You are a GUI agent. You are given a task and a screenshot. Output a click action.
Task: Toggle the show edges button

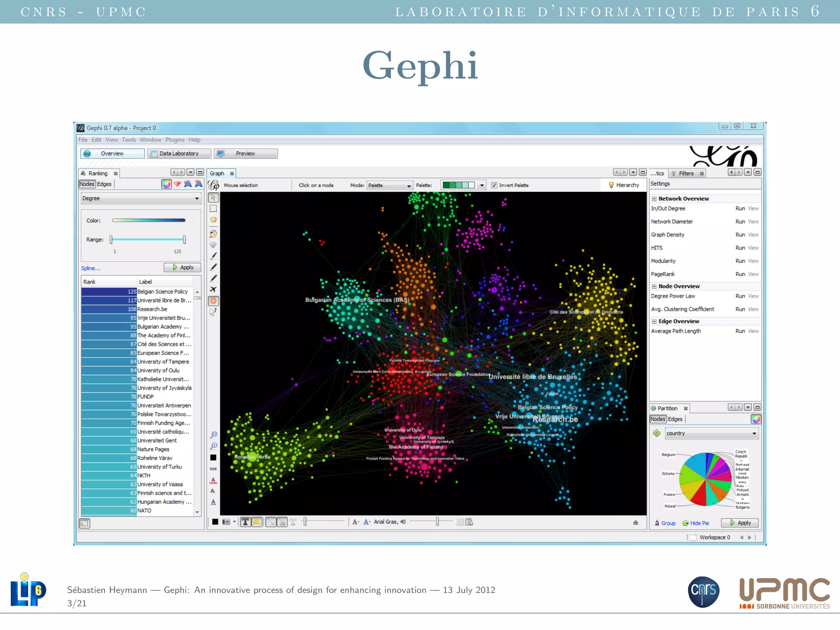coord(271,522)
